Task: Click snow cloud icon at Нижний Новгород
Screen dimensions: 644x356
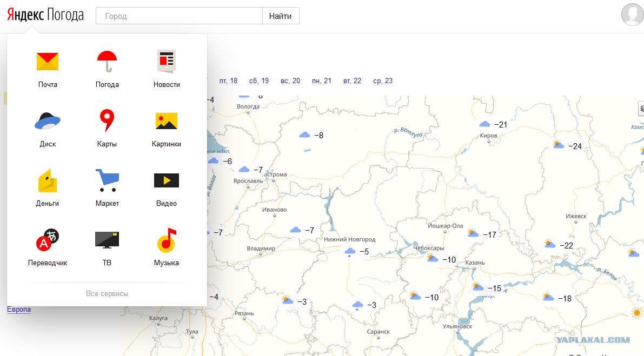Action: click(x=350, y=251)
